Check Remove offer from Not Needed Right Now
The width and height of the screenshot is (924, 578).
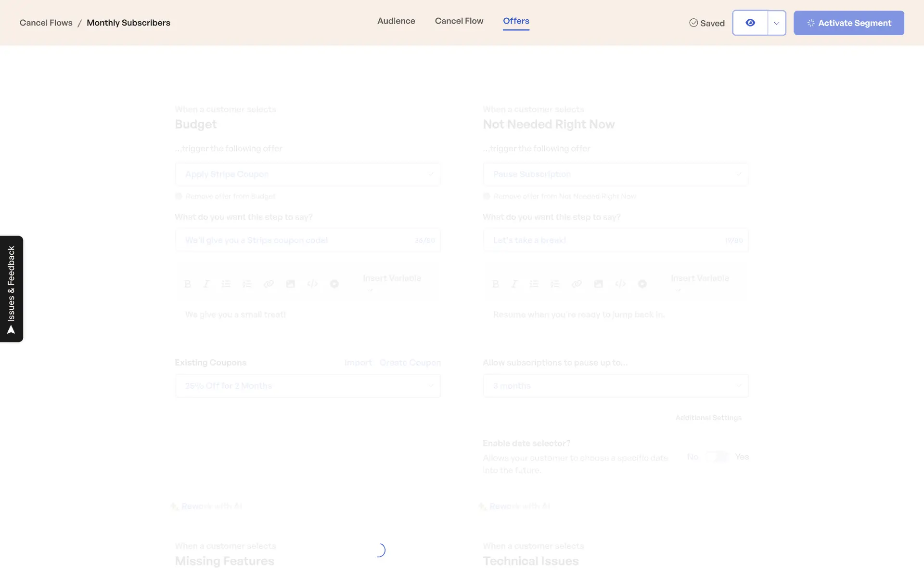pos(487,196)
